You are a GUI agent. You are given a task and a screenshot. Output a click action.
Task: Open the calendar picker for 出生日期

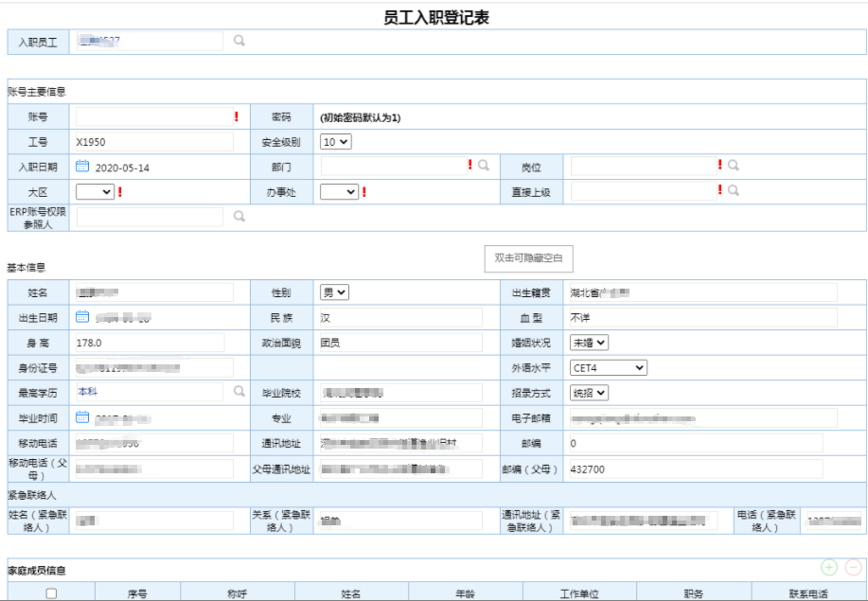pos(82,317)
